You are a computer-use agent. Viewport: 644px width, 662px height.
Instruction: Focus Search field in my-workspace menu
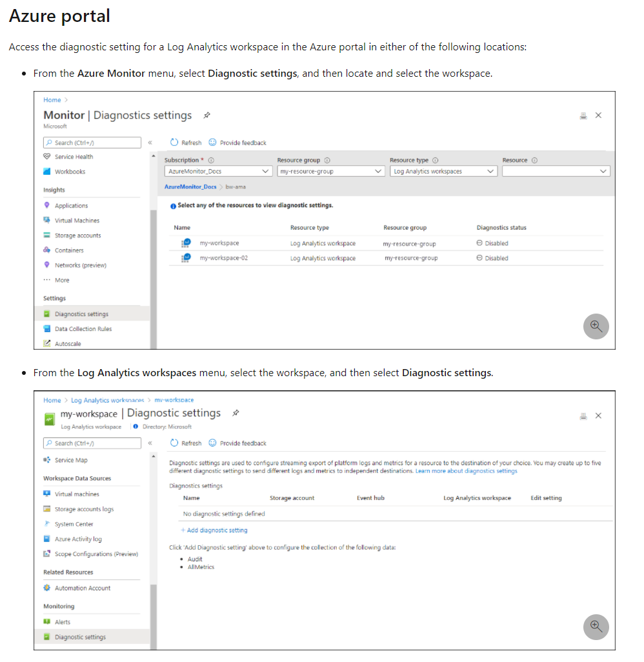92,443
